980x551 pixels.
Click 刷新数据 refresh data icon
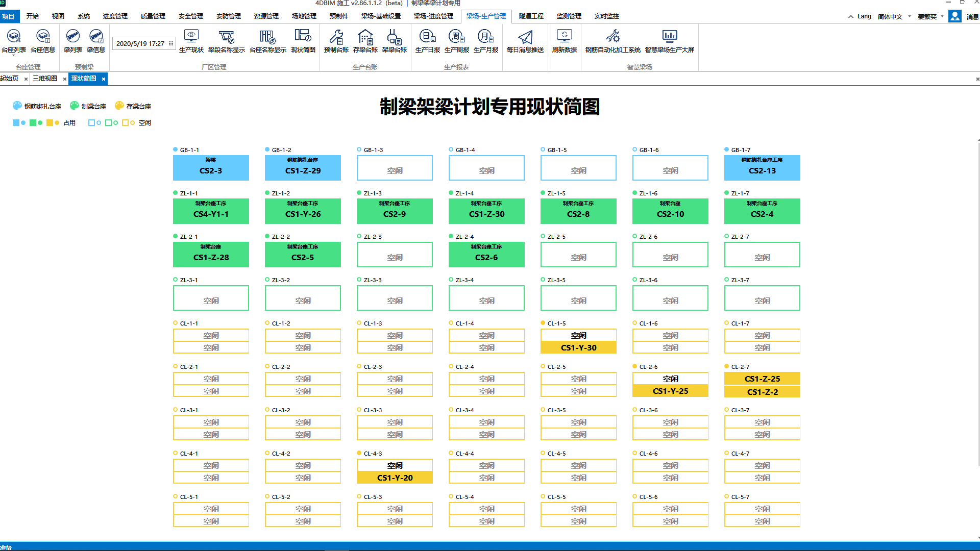[565, 36]
